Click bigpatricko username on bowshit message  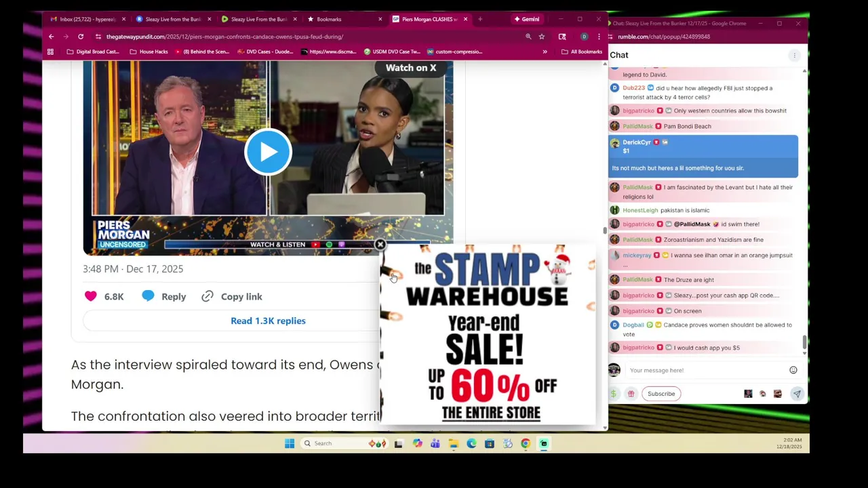point(638,110)
